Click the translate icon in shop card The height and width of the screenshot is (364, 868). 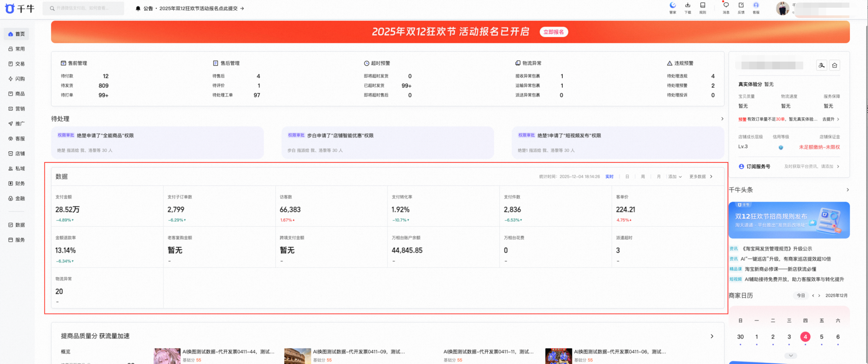click(x=821, y=65)
